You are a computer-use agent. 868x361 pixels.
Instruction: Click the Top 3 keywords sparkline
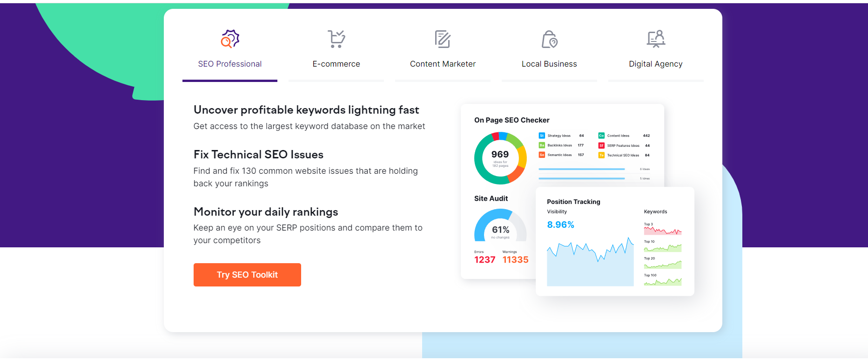tap(663, 231)
